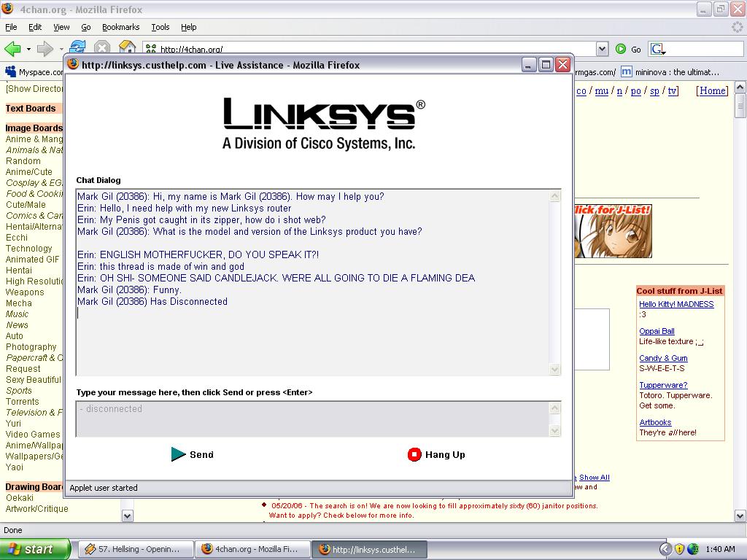Screen dimensions: 747x560
Task: Open the address bar URL dropdown
Action: (x=602, y=49)
